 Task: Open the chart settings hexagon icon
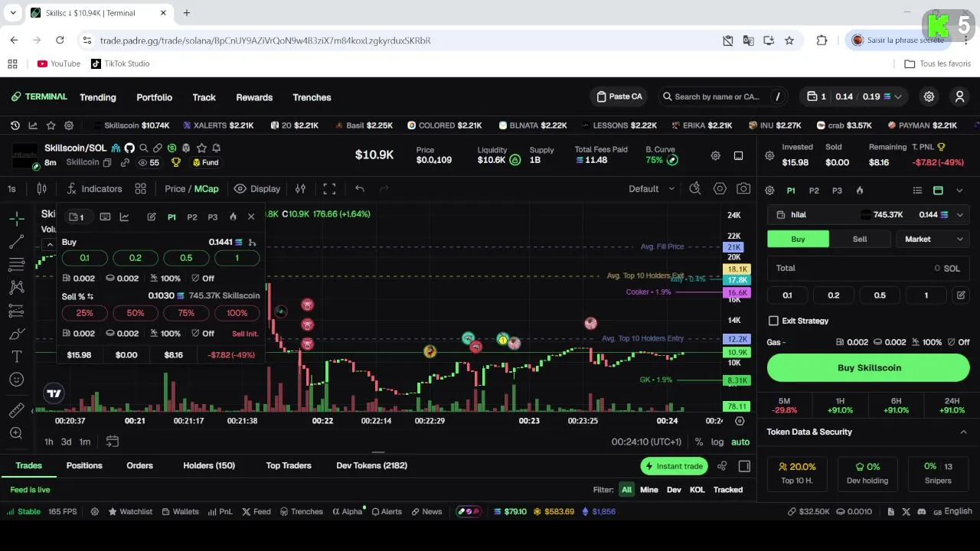tap(720, 188)
